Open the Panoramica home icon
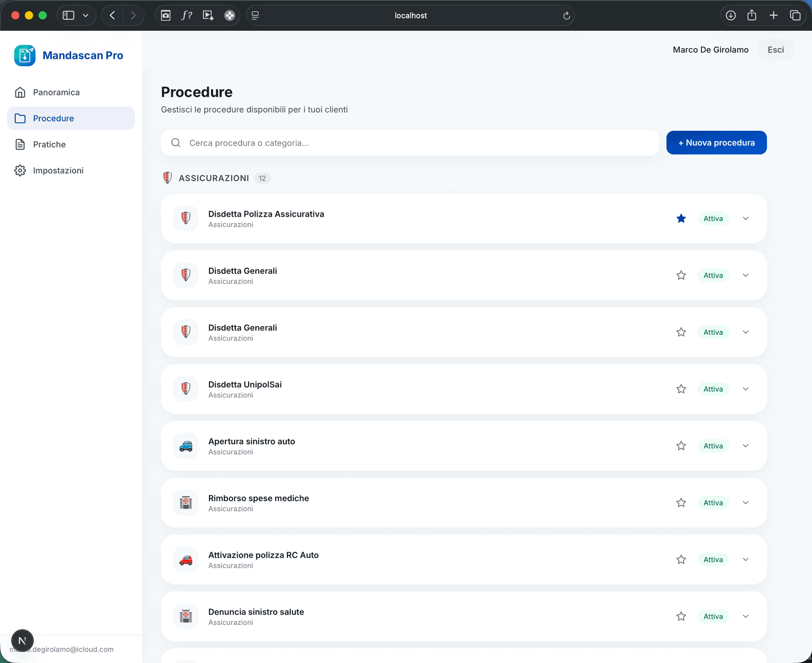The width and height of the screenshot is (812, 663). point(20,92)
